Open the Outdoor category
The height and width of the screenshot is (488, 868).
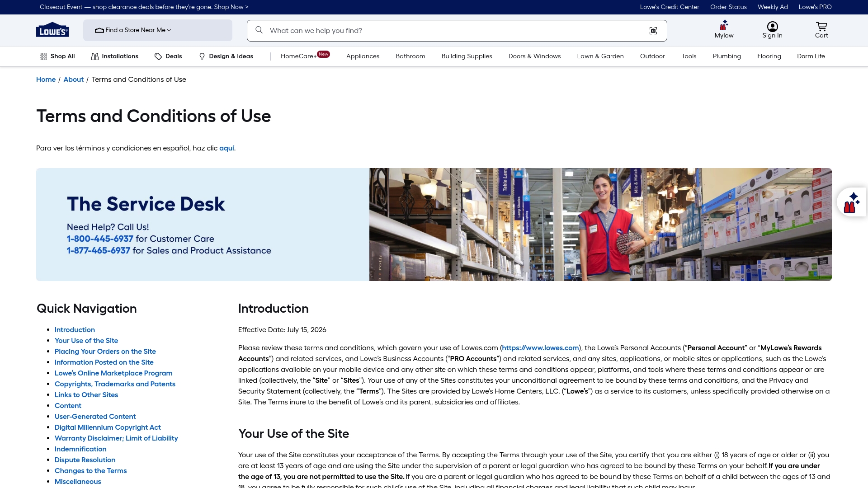pos(652,56)
